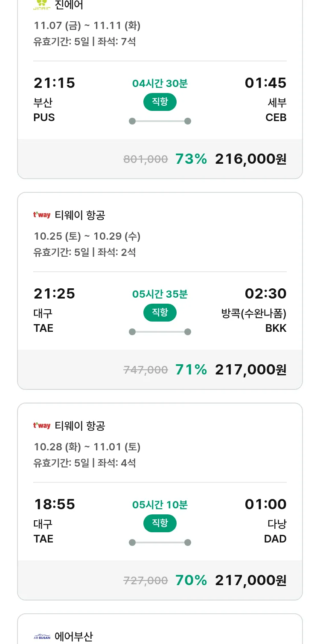Click the 10.25 (토) ~ 10.29 (수) date range
The image size is (320, 644).
click(87, 236)
